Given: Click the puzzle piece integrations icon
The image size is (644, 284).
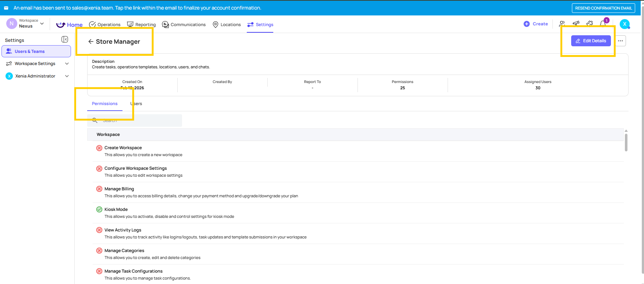Looking at the screenshot, I should (x=590, y=24).
